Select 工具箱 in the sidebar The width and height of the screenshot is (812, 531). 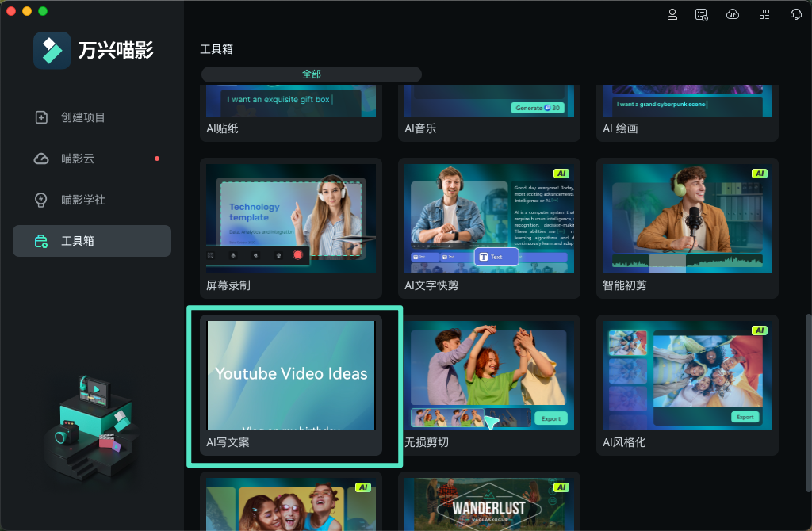point(92,241)
